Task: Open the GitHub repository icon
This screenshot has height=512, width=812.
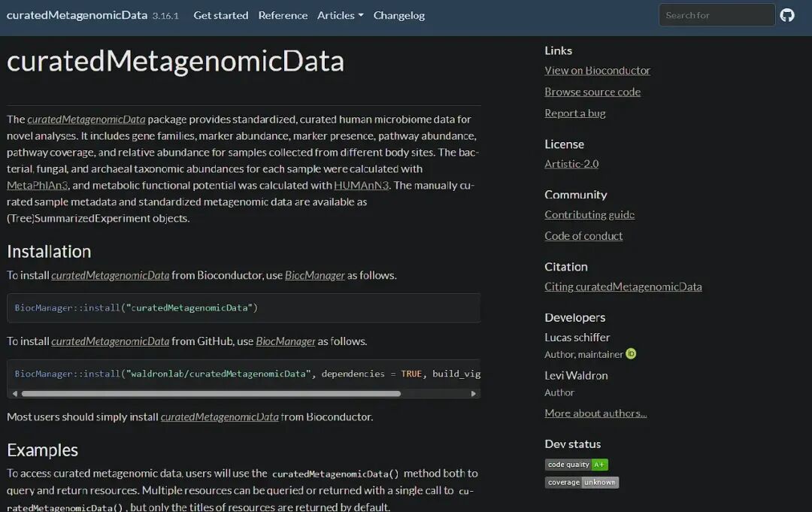Action: pyautogui.click(x=787, y=15)
